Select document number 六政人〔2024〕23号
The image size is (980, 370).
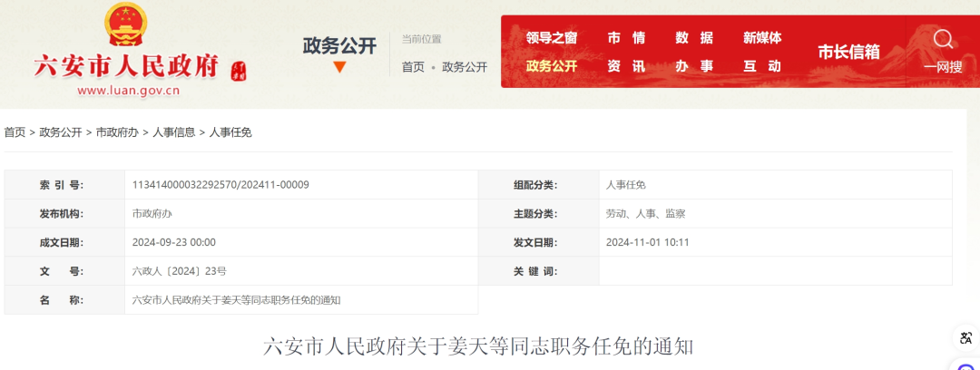[180, 271]
